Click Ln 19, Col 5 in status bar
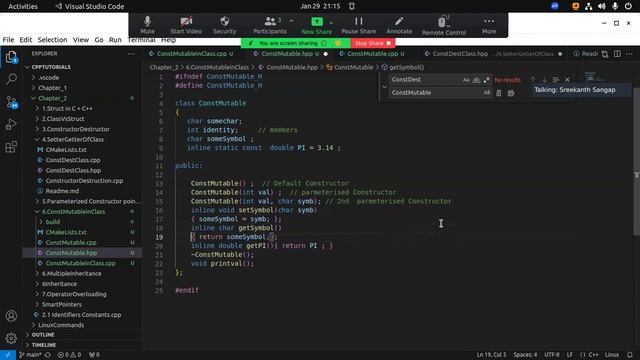 pyautogui.click(x=491, y=355)
